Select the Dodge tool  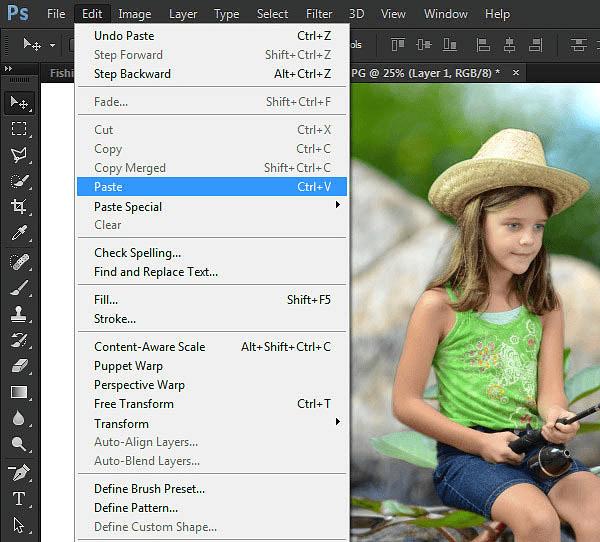point(19,444)
